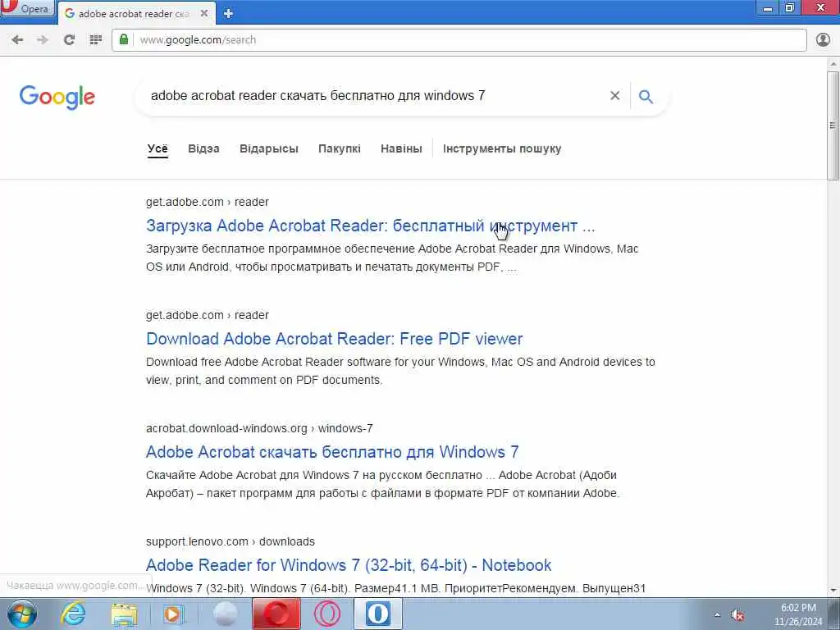The image size is (840, 630).
Task: Close the adobe acrobat reader tab
Action: click(x=204, y=13)
